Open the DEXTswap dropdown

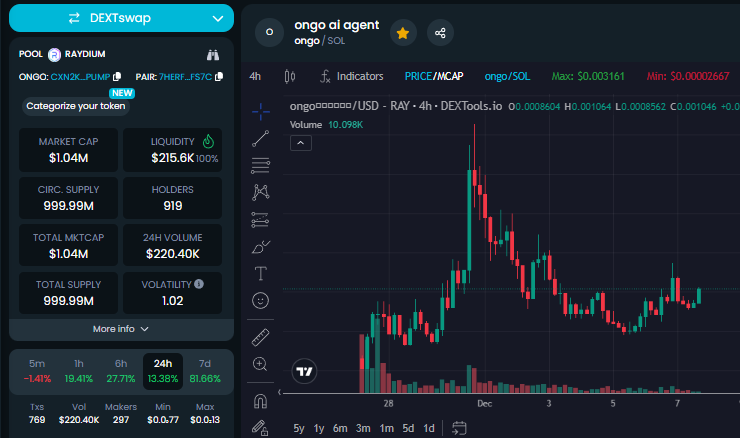tap(121, 18)
